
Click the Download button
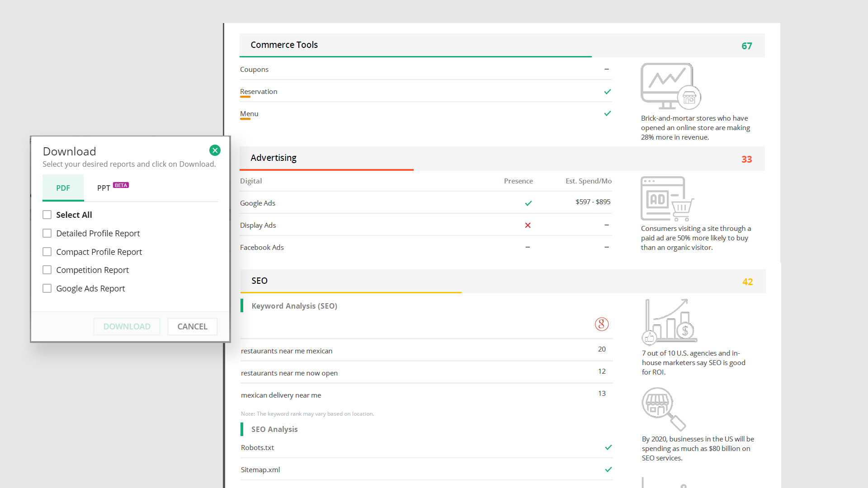[127, 327]
